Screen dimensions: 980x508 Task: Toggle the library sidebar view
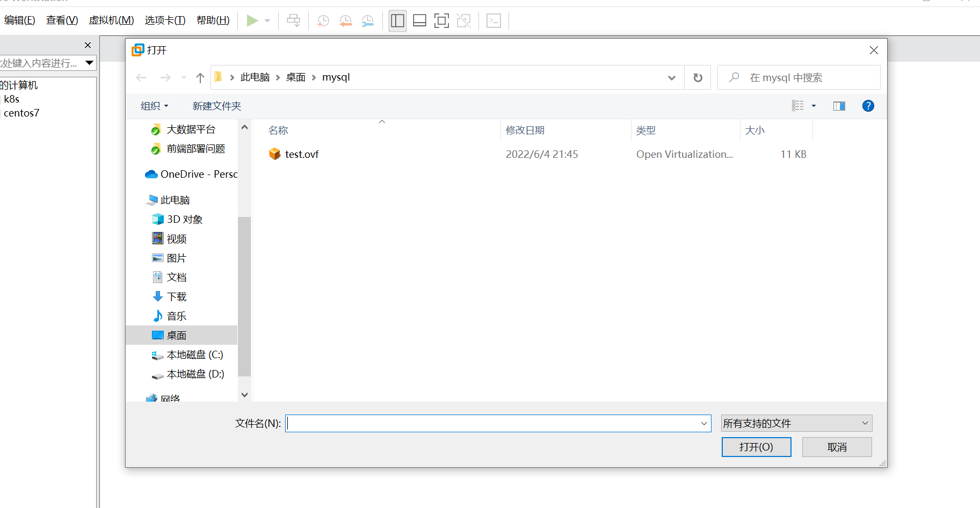(397, 21)
